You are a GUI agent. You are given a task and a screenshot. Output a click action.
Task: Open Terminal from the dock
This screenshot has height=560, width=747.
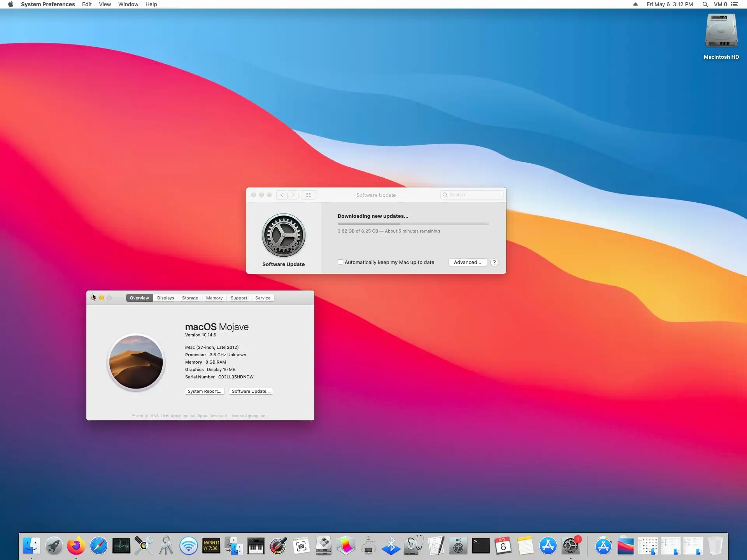click(480, 546)
